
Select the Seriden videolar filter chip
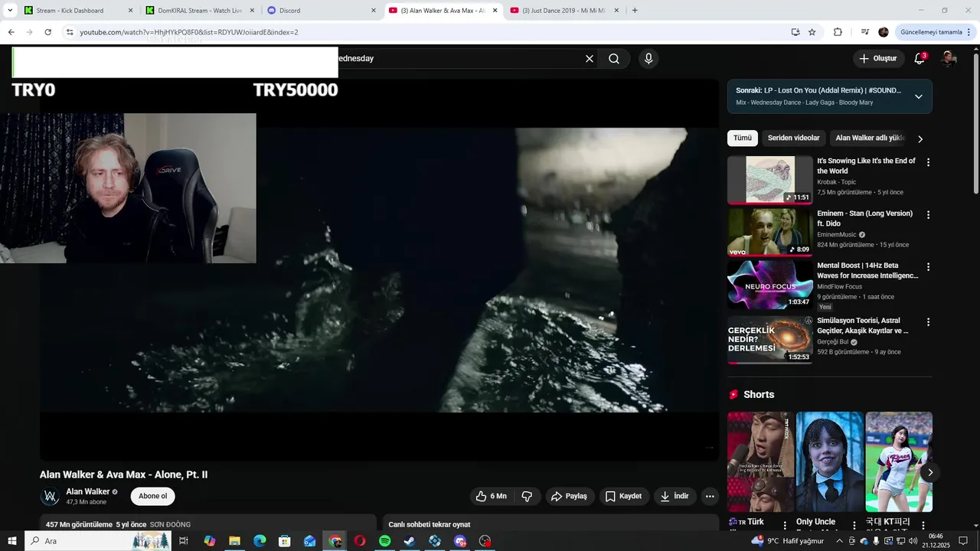[793, 139]
